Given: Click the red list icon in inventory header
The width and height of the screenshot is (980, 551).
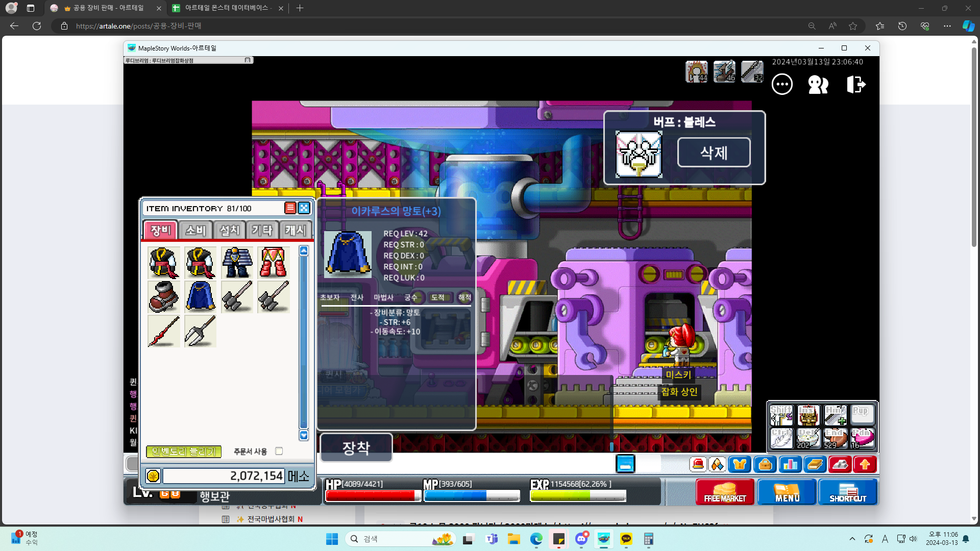Looking at the screenshot, I should [x=290, y=208].
